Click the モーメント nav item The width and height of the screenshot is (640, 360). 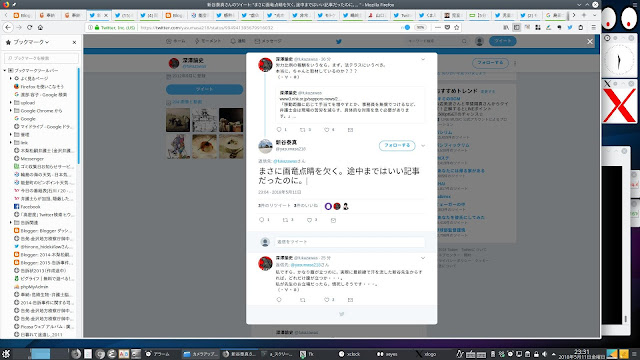tap(208, 41)
